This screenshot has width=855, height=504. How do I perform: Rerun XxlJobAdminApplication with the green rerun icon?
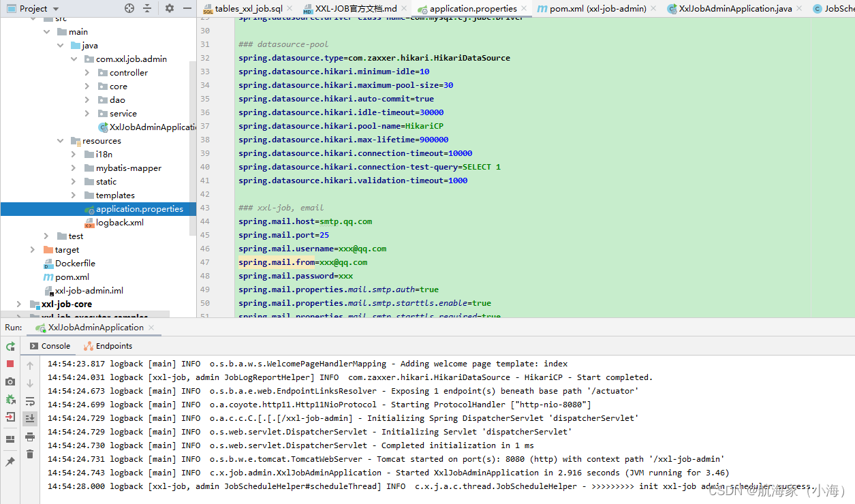click(10, 347)
